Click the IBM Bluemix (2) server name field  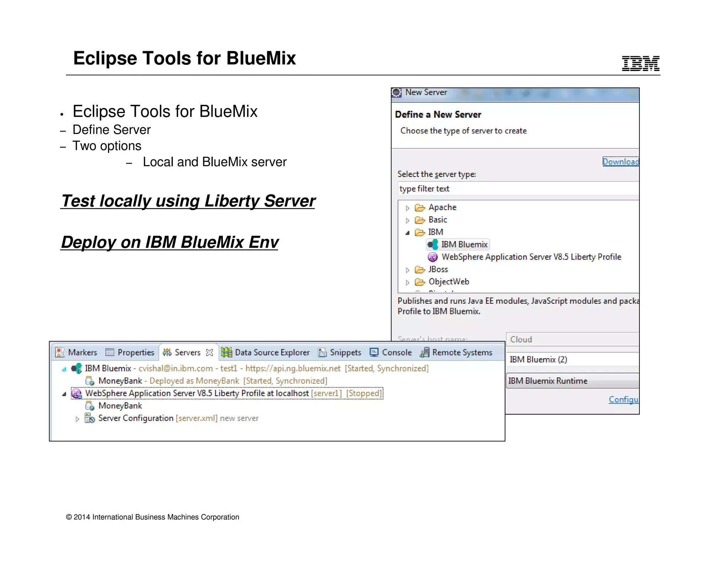[573, 360]
